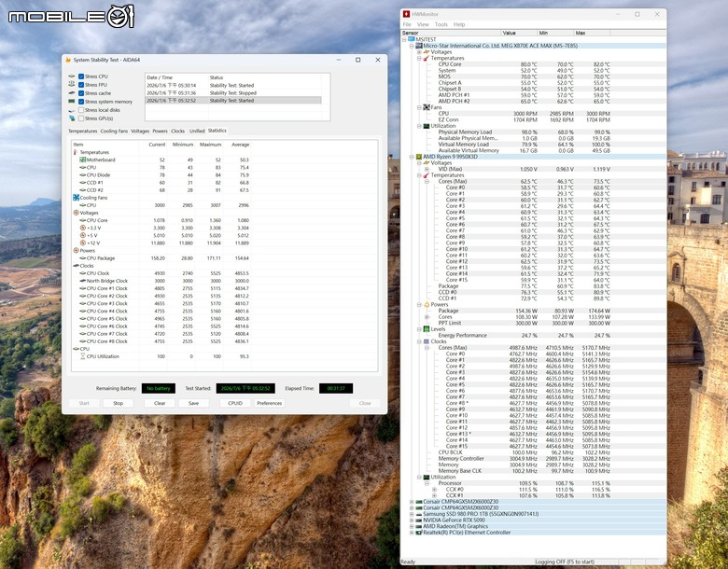Collapse the Micro-Star International motherboard node
This screenshot has height=569, width=728.
pos(412,46)
